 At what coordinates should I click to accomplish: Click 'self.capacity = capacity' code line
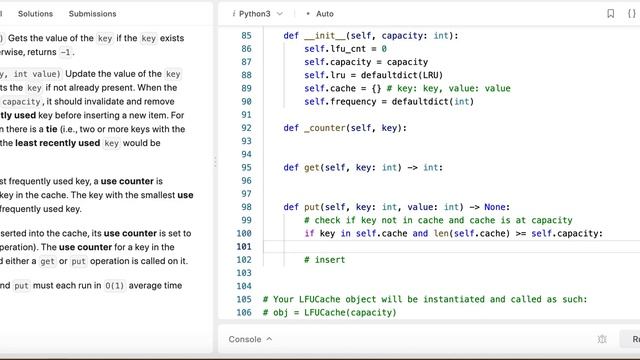click(366, 62)
